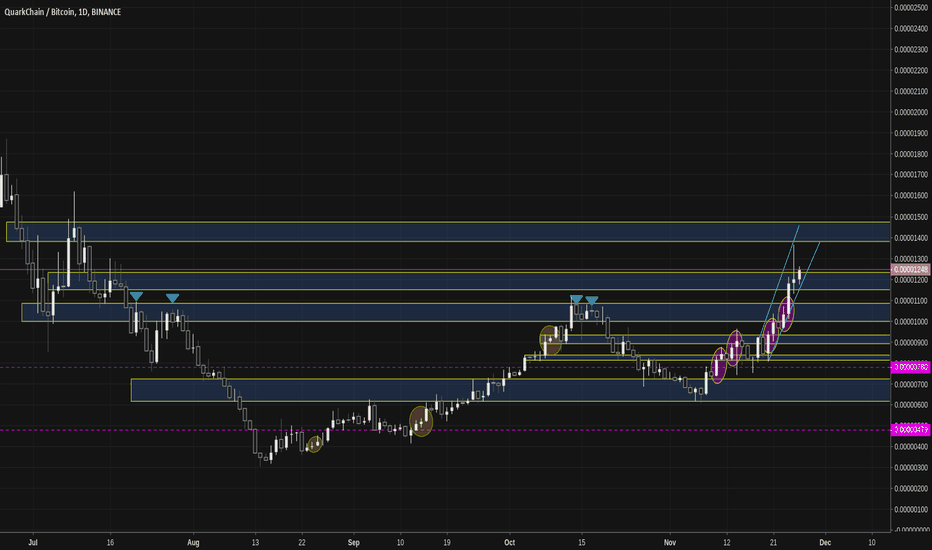Image resolution: width=932 pixels, height=550 pixels.
Task: Click the 0.00001300 price axis label
Action: point(911,259)
